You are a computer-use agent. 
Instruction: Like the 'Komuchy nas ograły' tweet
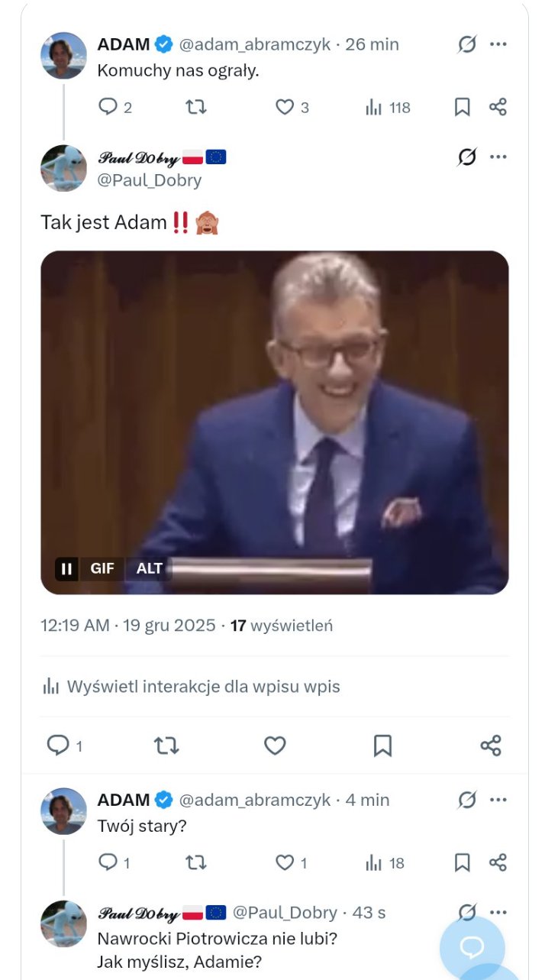(x=292, y=107)
